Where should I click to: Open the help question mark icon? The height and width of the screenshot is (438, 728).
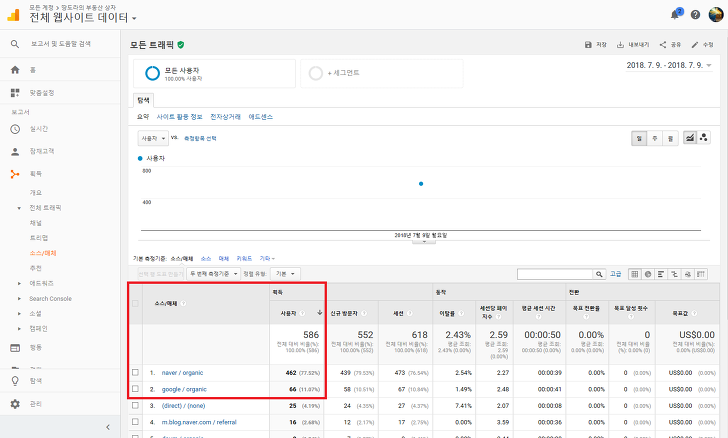[695, 15]
